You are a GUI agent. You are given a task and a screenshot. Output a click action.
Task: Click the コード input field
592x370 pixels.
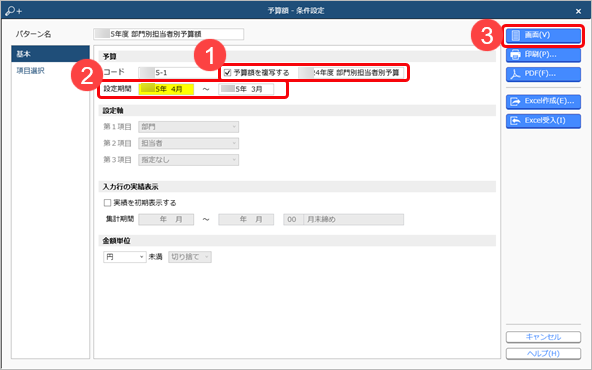click(178, 72)
